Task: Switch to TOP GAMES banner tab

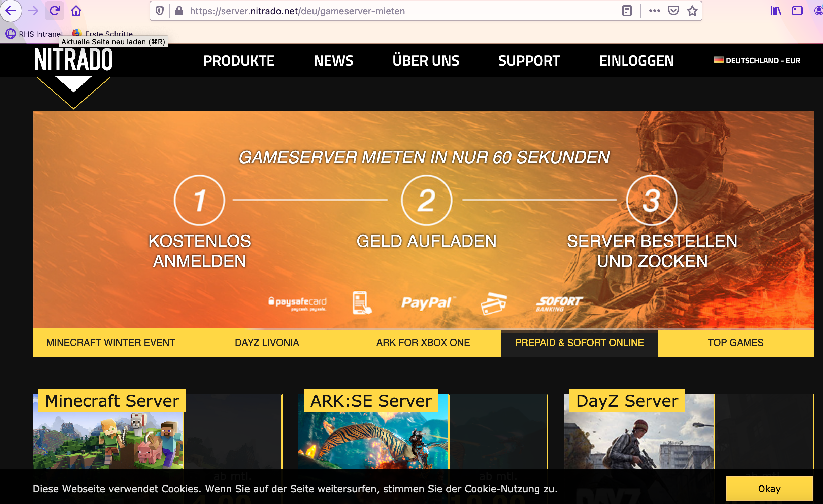Action: coord(735,343)
